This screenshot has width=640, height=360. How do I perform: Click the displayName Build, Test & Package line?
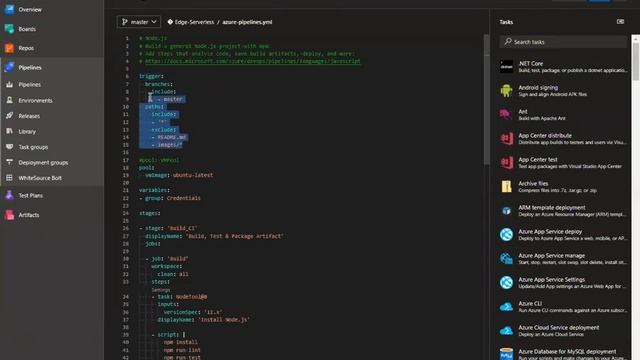click(x=214, y=236)
